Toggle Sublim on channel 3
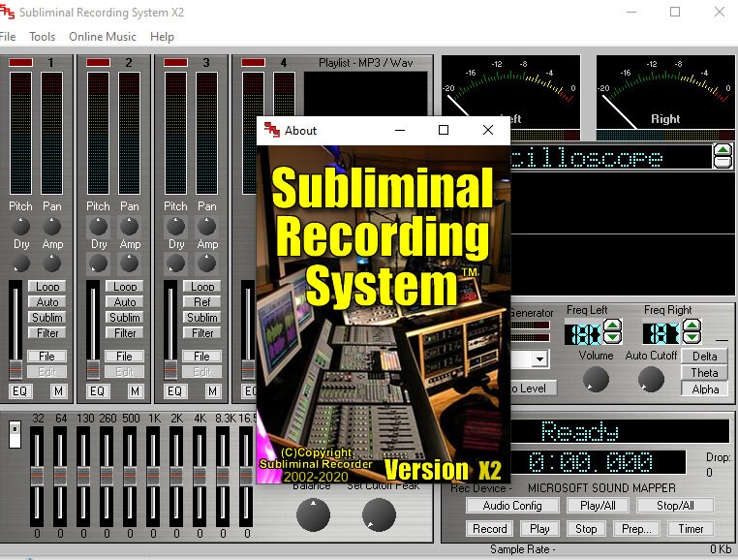The width and height of the screenshot is (738, 560). pyautogui.click(x=201, y=318)
